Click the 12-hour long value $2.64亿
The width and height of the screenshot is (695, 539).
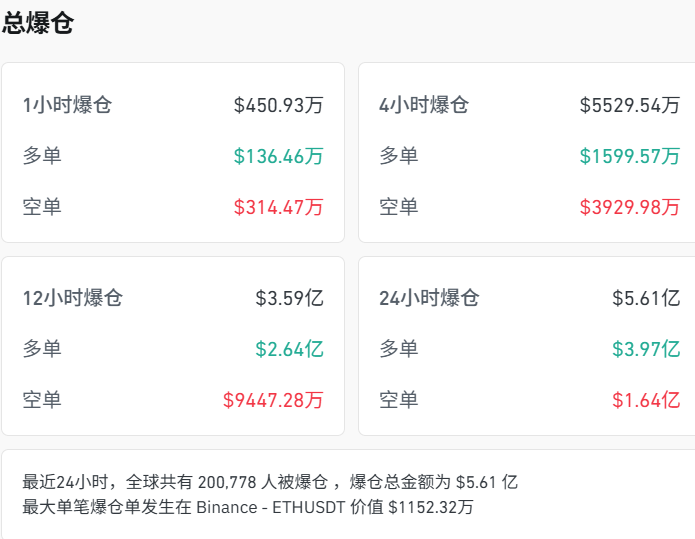289,349
